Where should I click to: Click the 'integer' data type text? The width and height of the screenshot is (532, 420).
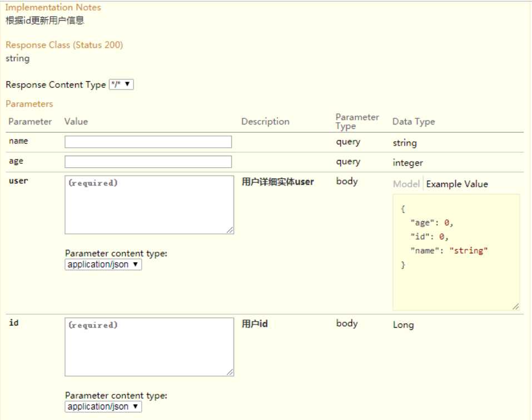click(x=408, y=163)
